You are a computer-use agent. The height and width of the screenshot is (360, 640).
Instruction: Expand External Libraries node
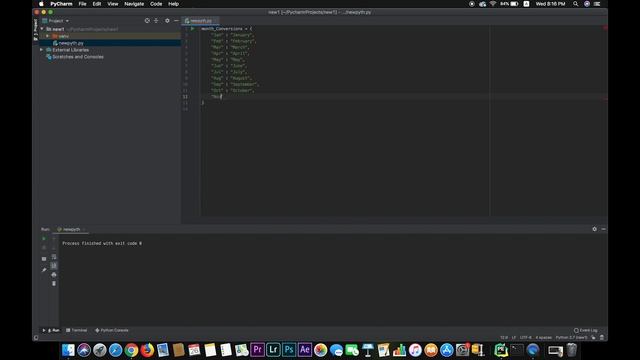click(x=42, y=50)
